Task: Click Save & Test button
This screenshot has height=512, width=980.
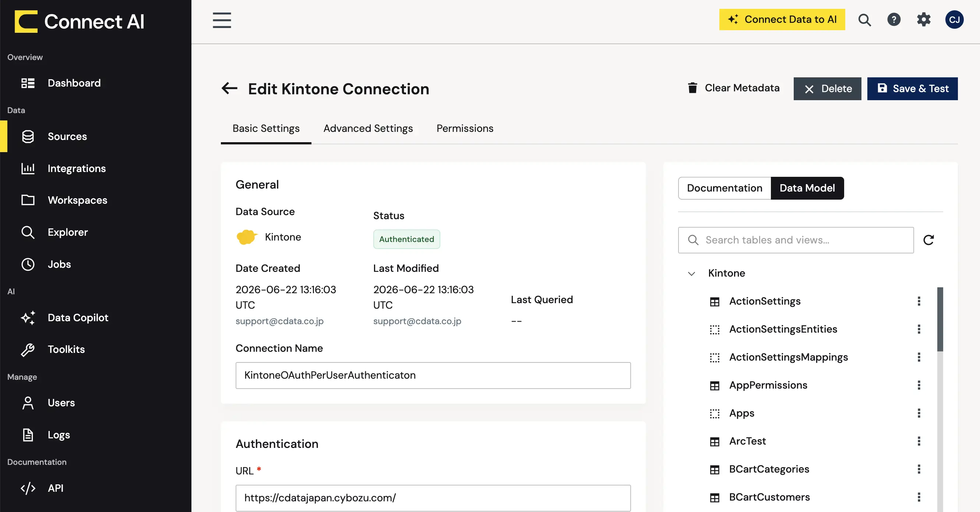Action: click(912, 89)
